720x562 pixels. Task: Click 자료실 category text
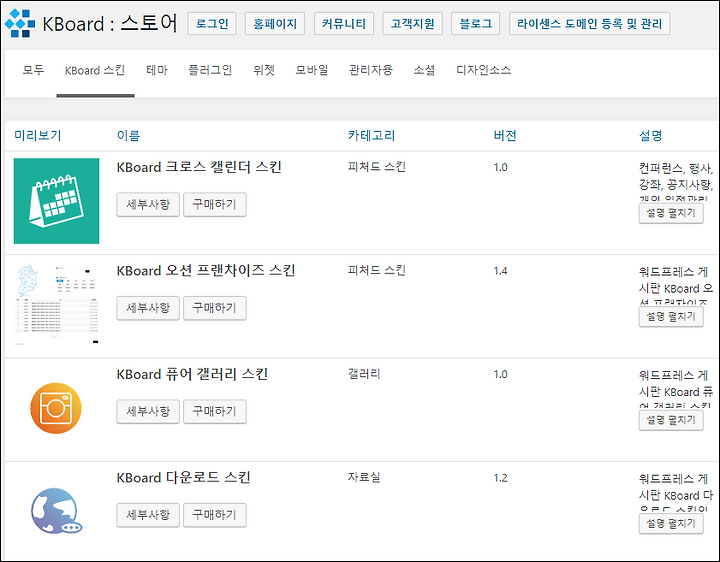tap(364, 478)
